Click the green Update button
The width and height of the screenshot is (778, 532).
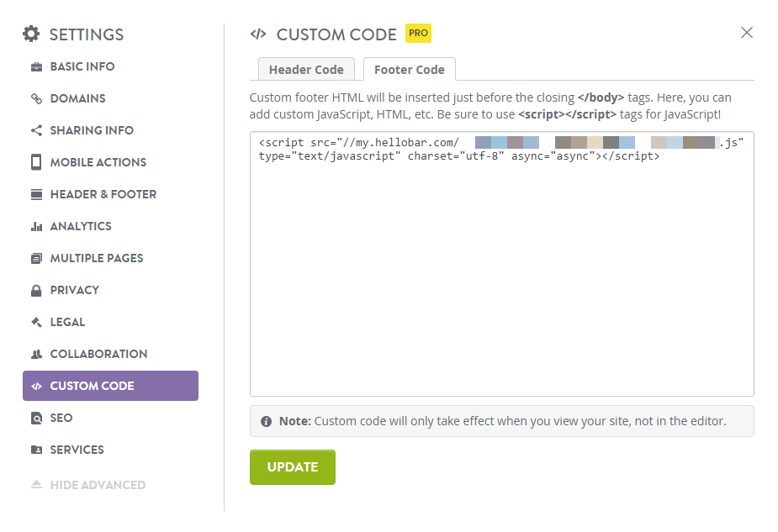click(292, 467)
